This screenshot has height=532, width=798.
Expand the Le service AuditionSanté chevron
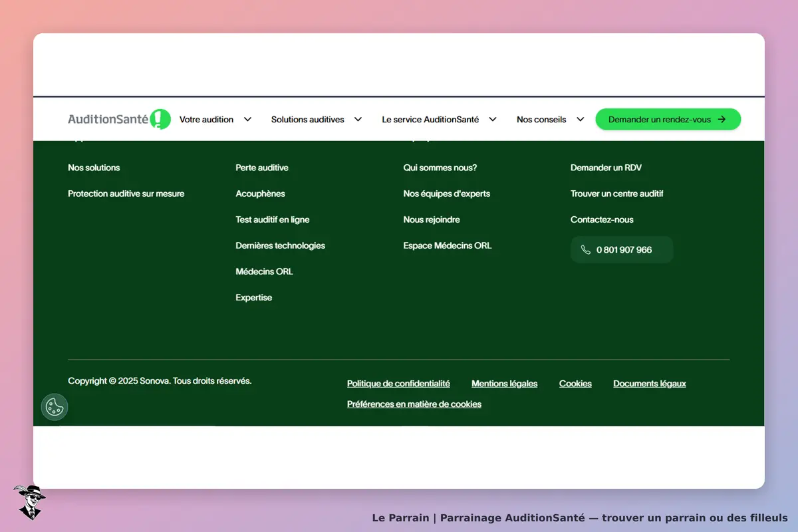click(x=493, y=120)
